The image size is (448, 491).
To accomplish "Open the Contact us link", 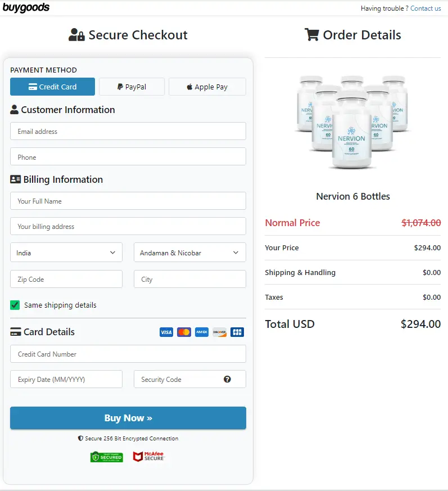I will [426, 8].
